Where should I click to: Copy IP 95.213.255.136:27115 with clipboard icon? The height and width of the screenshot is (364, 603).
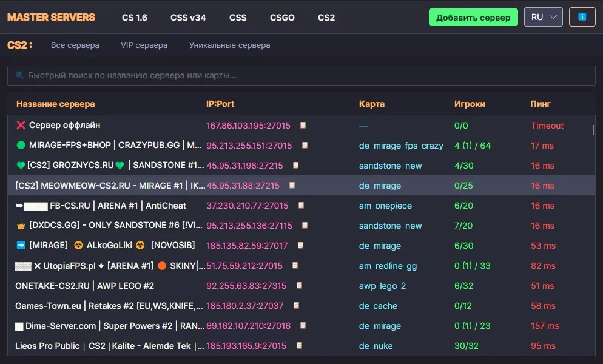(305, 225)
